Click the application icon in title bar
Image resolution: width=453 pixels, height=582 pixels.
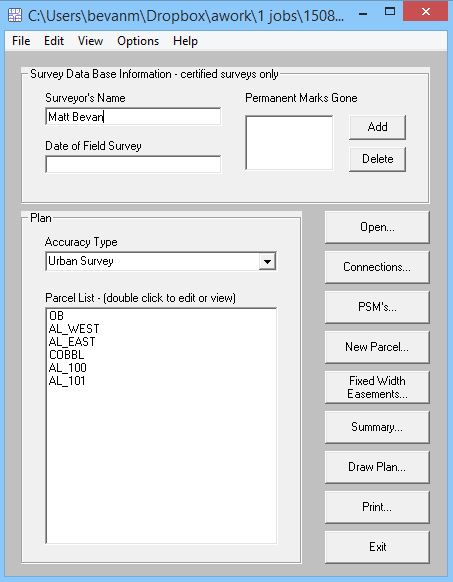click(15, 15)
